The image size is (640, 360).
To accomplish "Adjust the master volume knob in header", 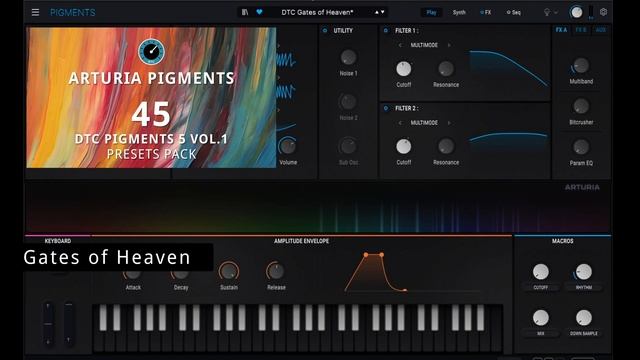I will point(576,12).
